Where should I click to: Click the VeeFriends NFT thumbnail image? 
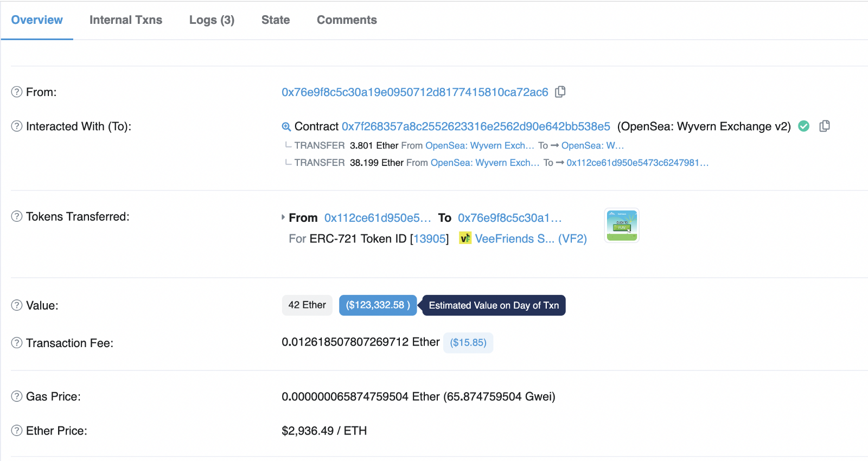coord(621,225)
